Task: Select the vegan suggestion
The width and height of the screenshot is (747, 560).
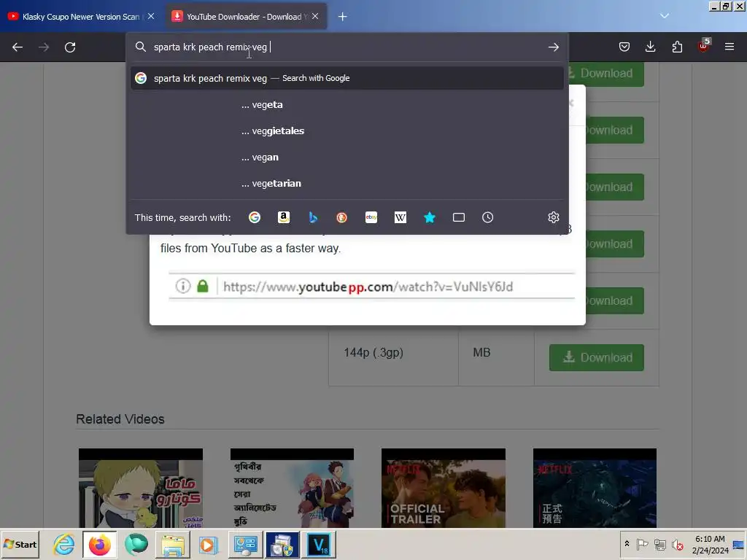Action: pos(347,157)
